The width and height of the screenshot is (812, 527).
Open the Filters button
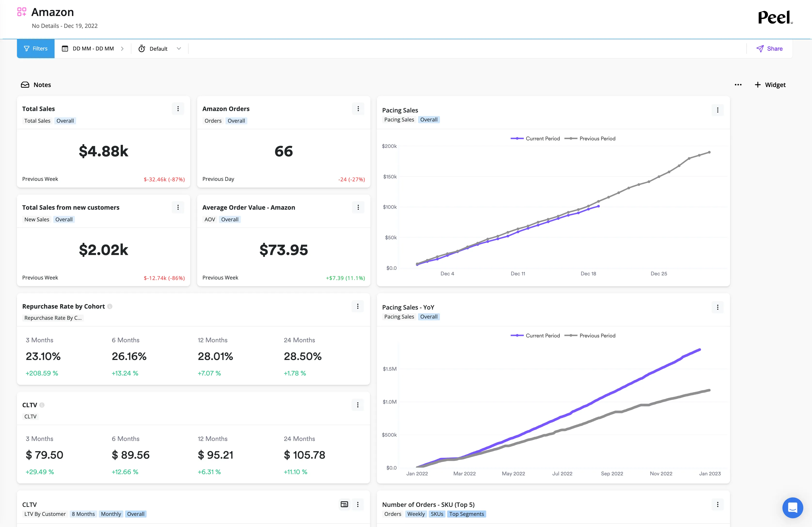(x=36, y=48)
